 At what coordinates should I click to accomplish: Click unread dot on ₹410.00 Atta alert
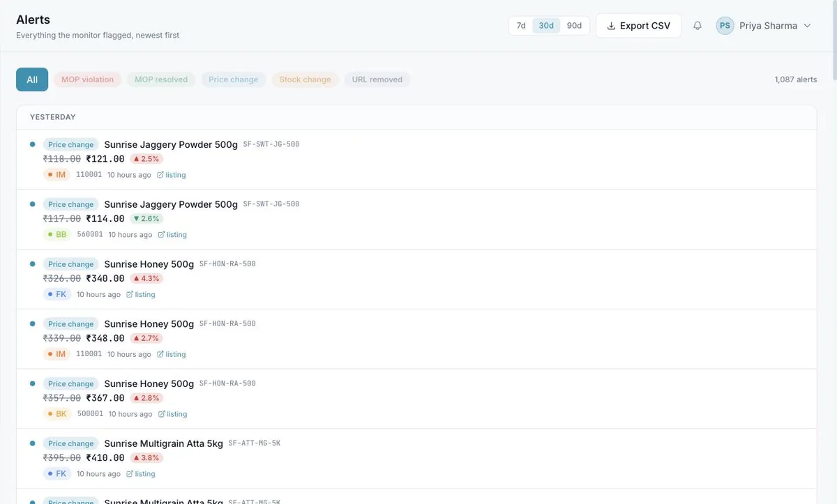click(x=33, y=443)
